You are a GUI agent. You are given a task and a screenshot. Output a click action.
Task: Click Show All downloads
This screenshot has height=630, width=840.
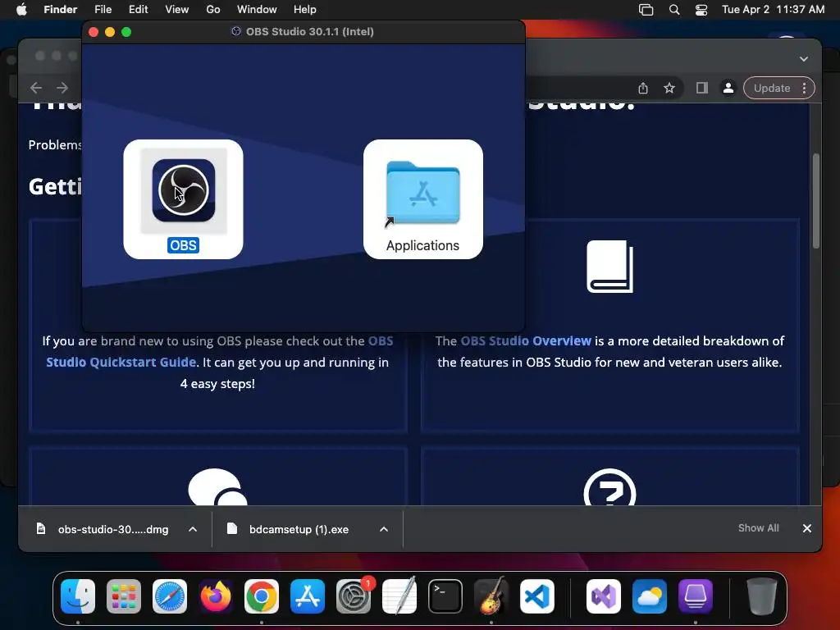[758, 528]
